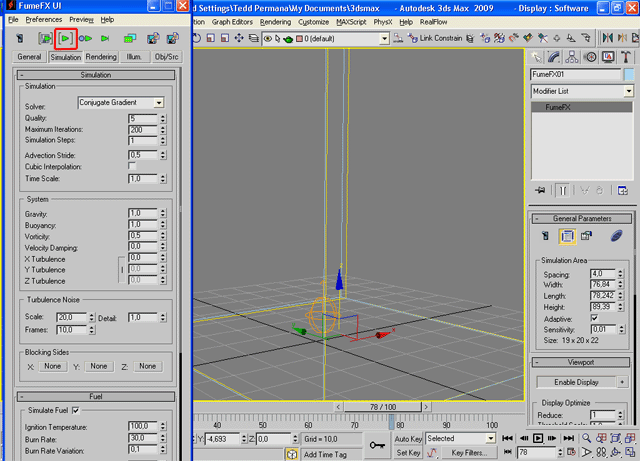Click the Orbit viewport icon
640x461 pixels.
tap(616, 452)
